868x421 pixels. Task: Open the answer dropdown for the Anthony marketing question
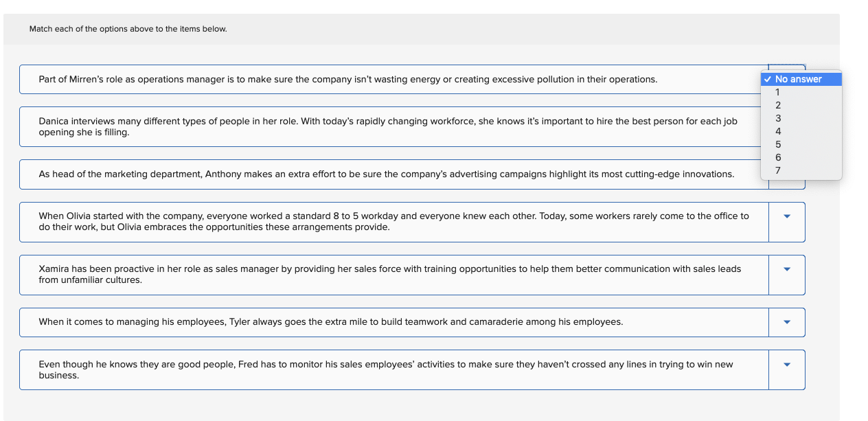click(786, 174)
